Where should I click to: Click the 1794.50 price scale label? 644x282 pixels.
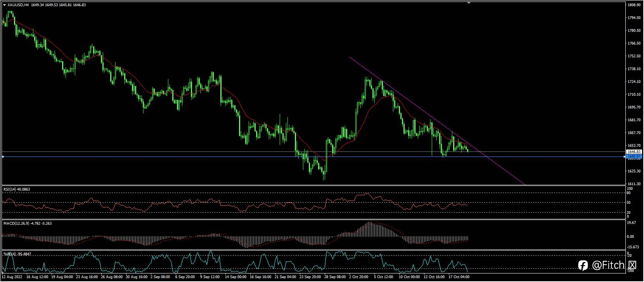click(x=633, y=18)
